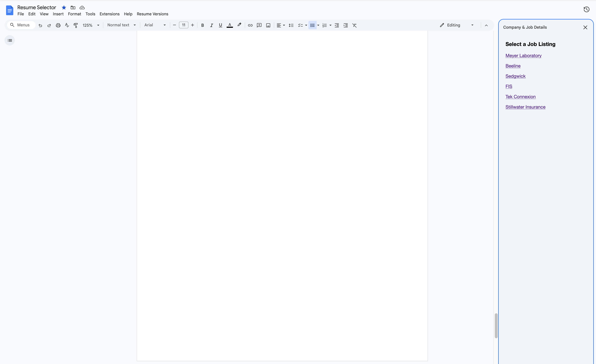
Task: Toggle the bulleted list button
Action: [313, 25]
